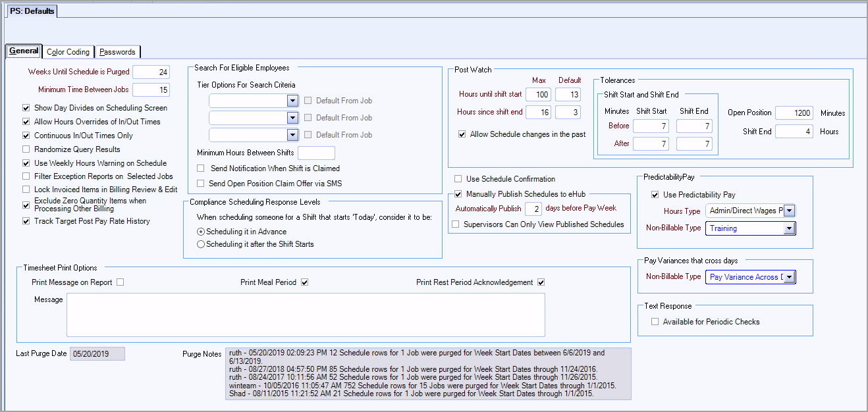868x412 pixels.
Task: Open the Hours Type dropdown
Action: (790, 211)
